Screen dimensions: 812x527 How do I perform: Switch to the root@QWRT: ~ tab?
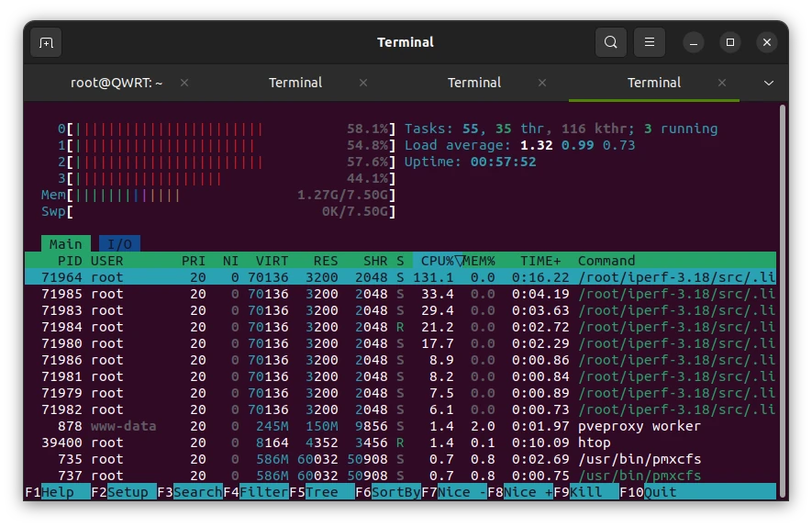coord(117,83)
